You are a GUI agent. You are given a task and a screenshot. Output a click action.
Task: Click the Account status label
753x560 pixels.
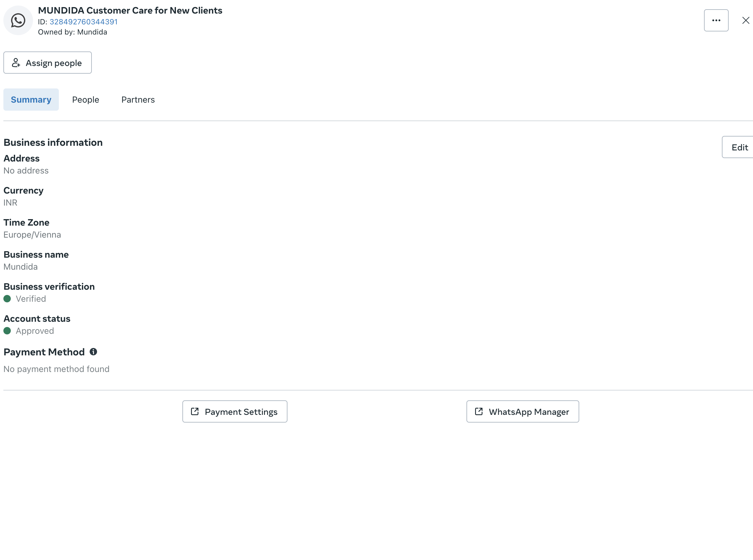pos(37,319)
